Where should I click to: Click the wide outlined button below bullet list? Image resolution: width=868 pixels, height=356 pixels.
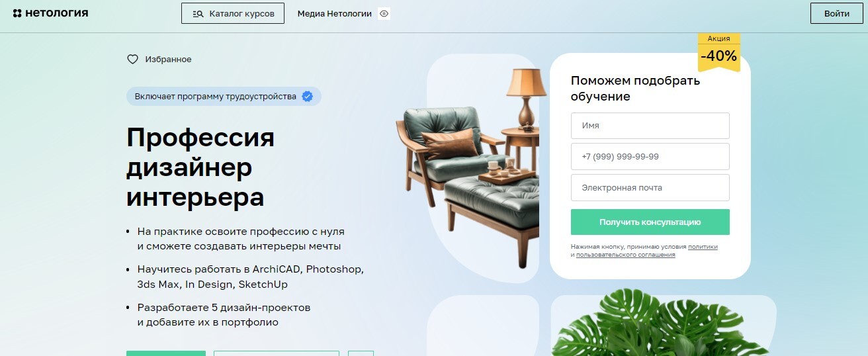pyautogui.click(x=277, y=353)
